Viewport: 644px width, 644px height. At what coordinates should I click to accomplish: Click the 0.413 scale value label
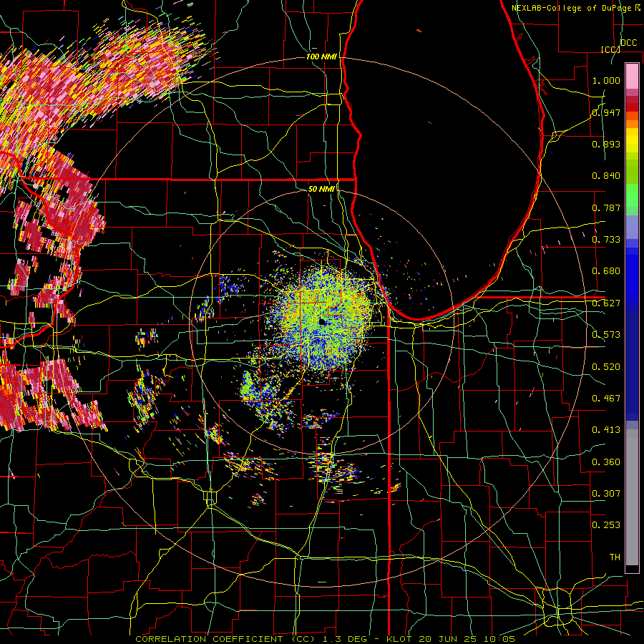tap(606, 430)
